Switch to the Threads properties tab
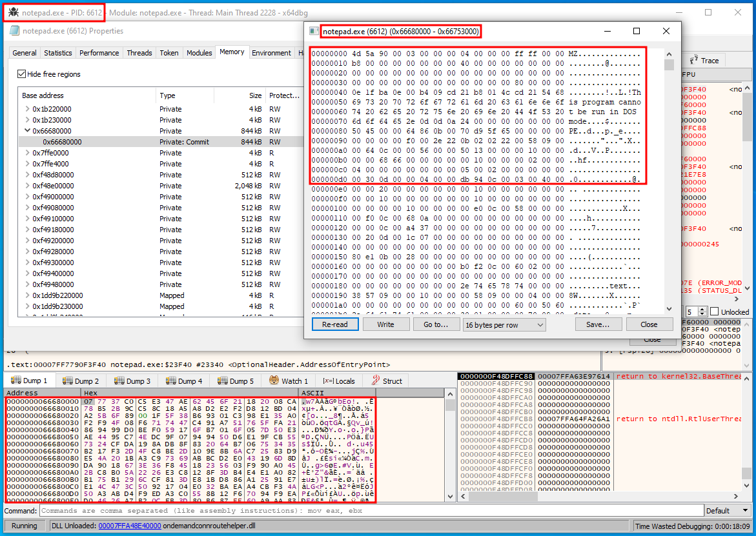 point(139,53)
